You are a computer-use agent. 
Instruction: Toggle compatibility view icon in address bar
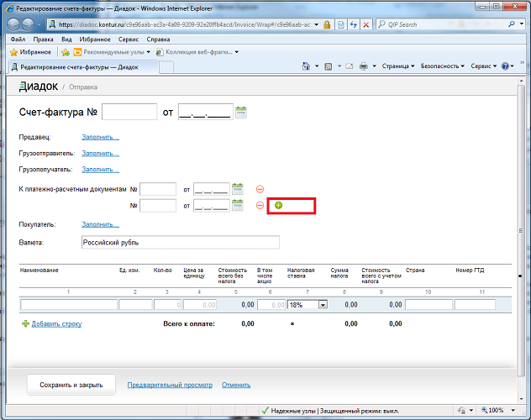(x=341, y=24)
